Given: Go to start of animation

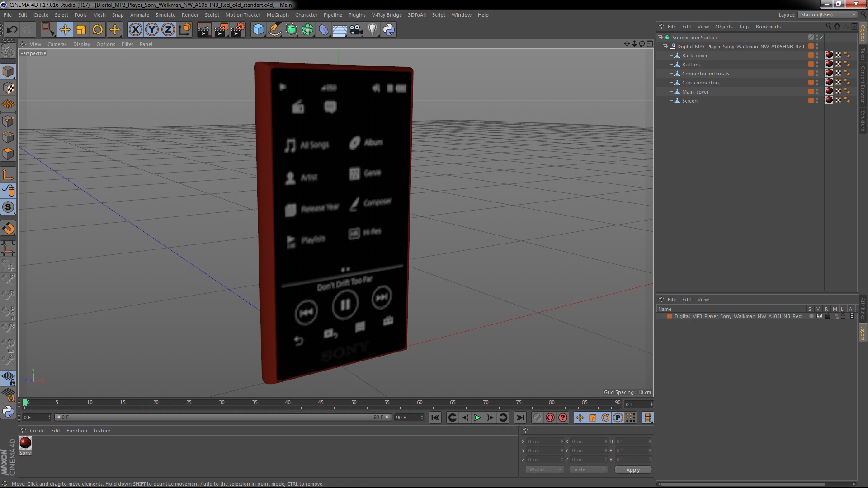Looking at the screenshot, I should [x=435, y=418].
